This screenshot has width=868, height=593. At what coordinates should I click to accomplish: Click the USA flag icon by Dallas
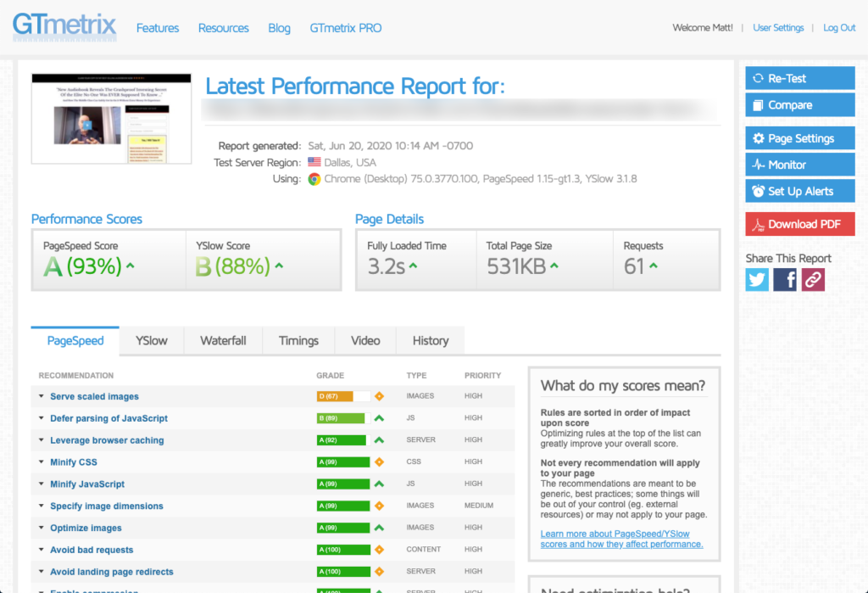click(314, 162)
